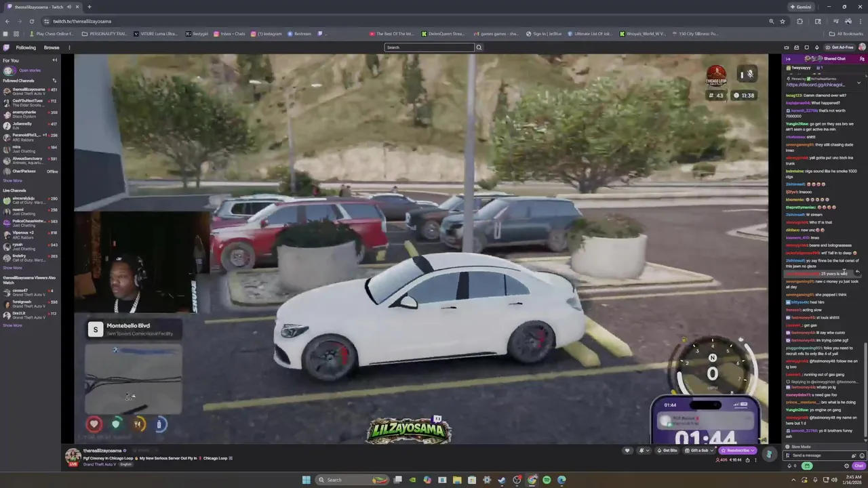Image resolution: width=868 pixels, height=488 pixels.
Task: Open the Resubscribe dropdown
Action: [x=738, y=451]
